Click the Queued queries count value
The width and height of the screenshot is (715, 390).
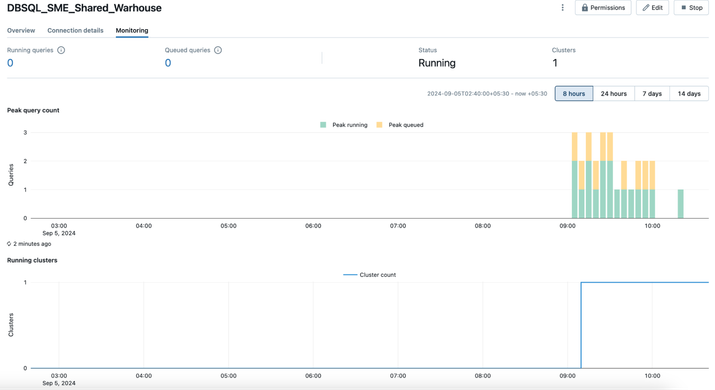coord(168,63)
